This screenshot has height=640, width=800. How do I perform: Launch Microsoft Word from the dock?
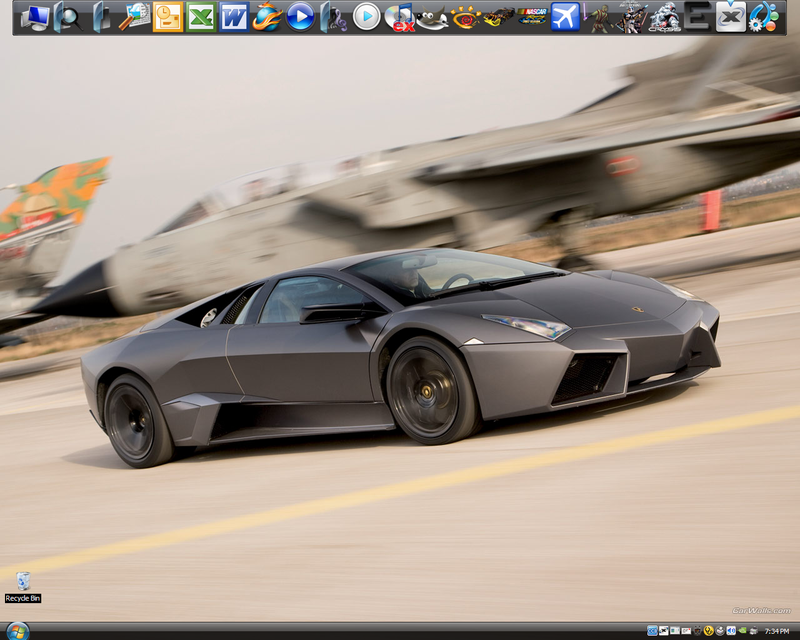tap(234, 17)
